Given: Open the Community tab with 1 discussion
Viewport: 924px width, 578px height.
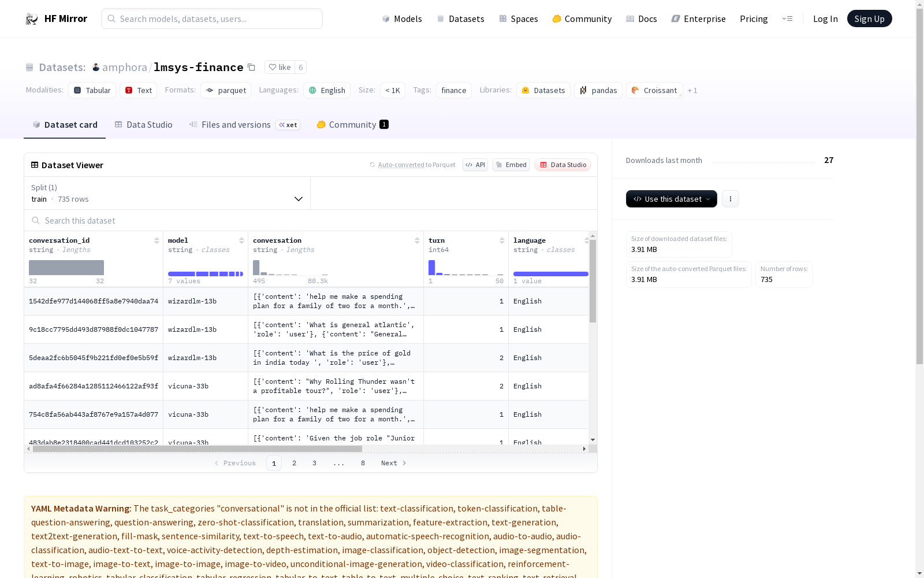Looking at the screenshot, I should point(352,125).
